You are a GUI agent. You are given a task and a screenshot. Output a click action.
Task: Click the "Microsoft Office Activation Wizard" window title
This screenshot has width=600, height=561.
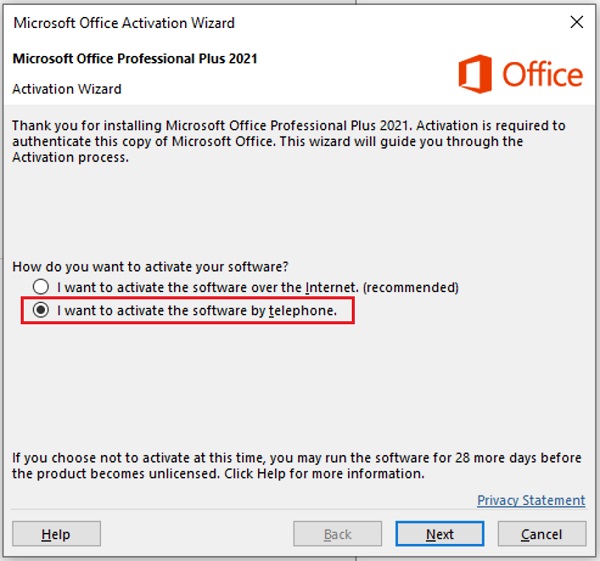click(125, 22)
